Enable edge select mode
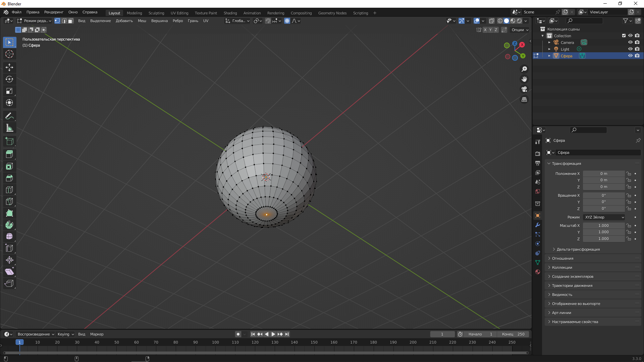Image resolution: width=644 pixels, height=362 pixels. [64, 21]
